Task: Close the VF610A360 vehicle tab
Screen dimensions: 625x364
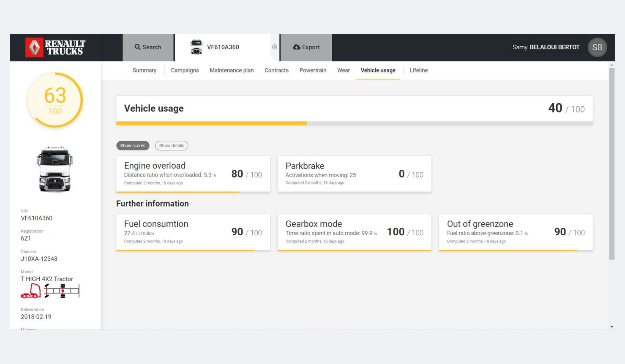Action: [275, 47]
